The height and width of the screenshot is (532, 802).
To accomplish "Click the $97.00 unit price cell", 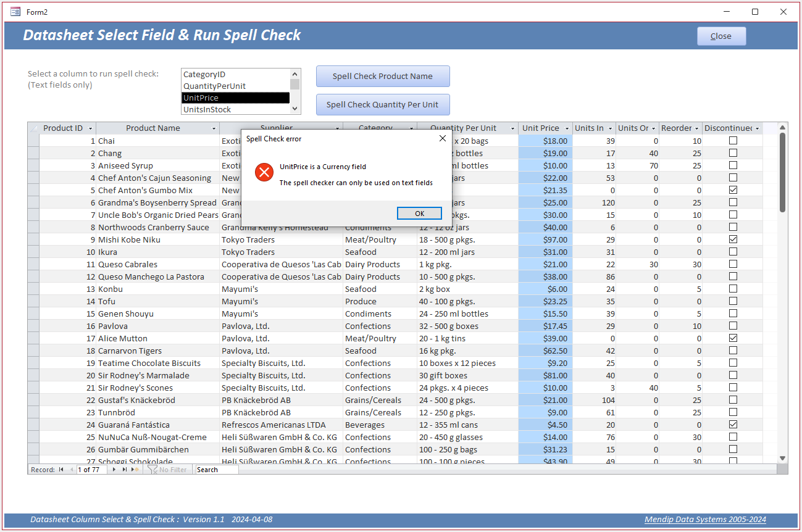I will point(545,239).
